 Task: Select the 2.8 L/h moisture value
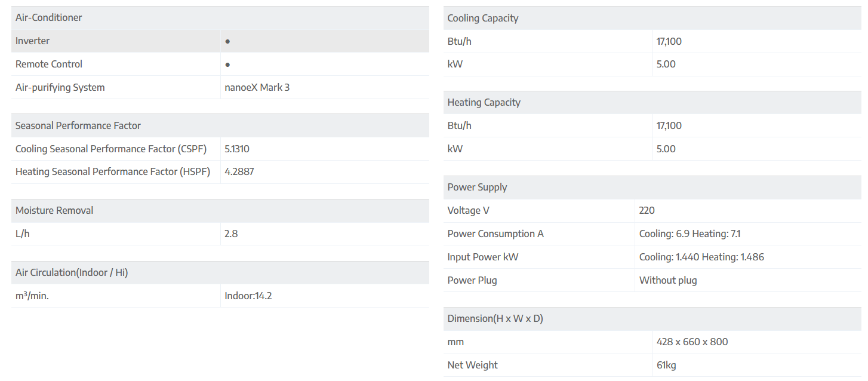coord(231,234)
